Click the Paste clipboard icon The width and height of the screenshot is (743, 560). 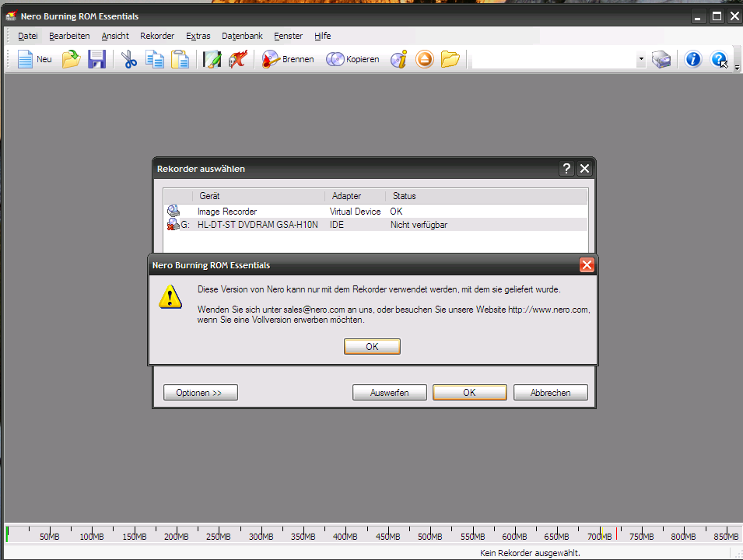pyautogui.click(x=180, y=59)
